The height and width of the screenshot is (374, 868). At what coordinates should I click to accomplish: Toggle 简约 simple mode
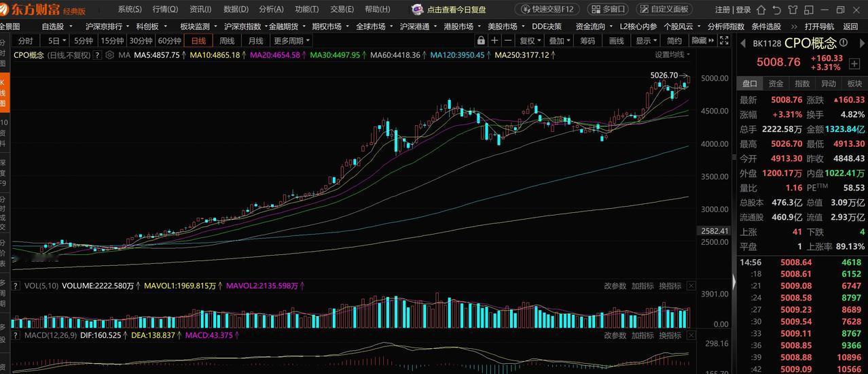(674, 40)
